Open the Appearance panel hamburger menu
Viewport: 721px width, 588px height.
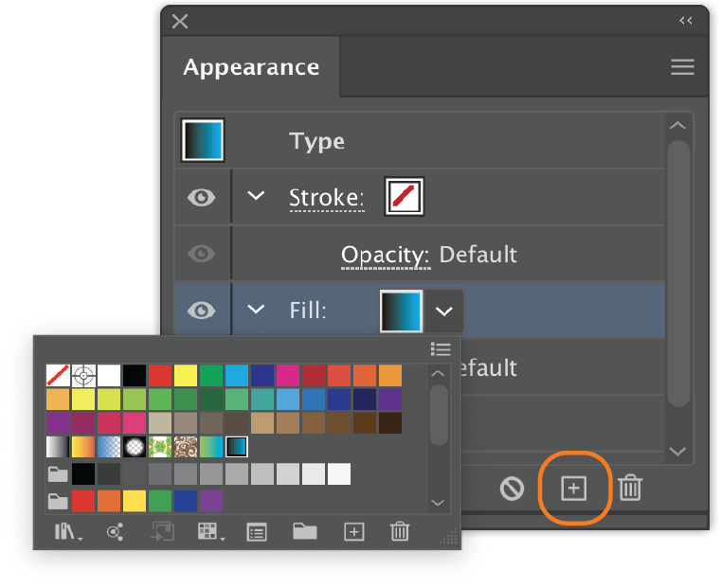(x=682, y=67)
